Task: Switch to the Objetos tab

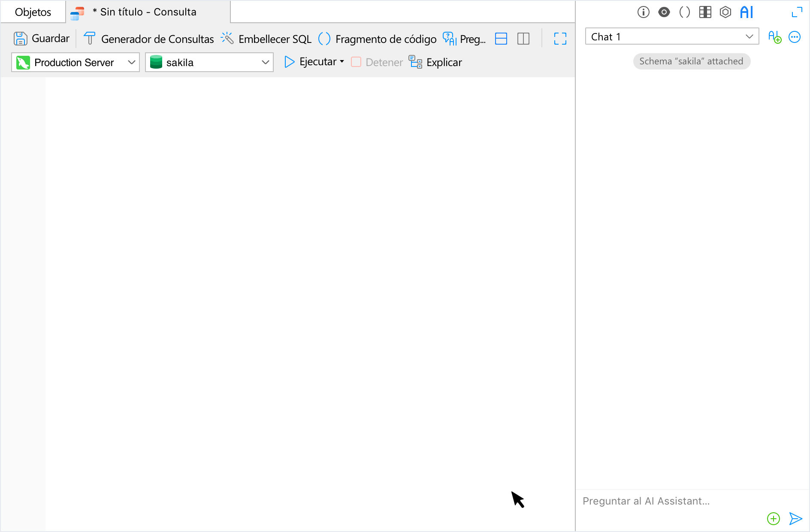Action: coord(33,12)
